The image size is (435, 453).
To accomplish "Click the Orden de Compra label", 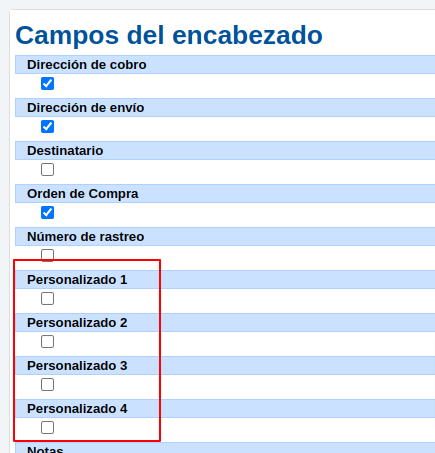I will click(83, 194).
